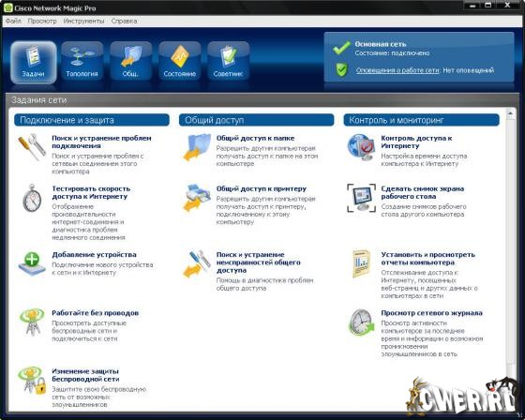The width and height of the screenshot is (525, 420).
Task: Open Общий доступ к папке task
Action: point(255,138)
